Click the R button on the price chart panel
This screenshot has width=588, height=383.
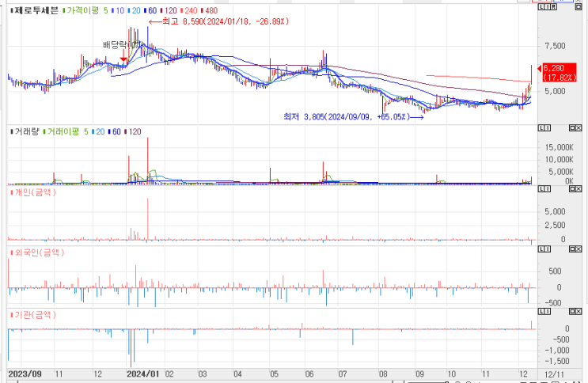click(554, 7)
